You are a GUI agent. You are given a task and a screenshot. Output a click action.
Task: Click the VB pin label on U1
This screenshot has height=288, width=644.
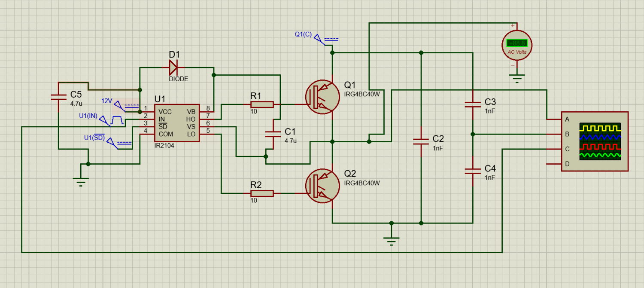(x=191, y=112)
